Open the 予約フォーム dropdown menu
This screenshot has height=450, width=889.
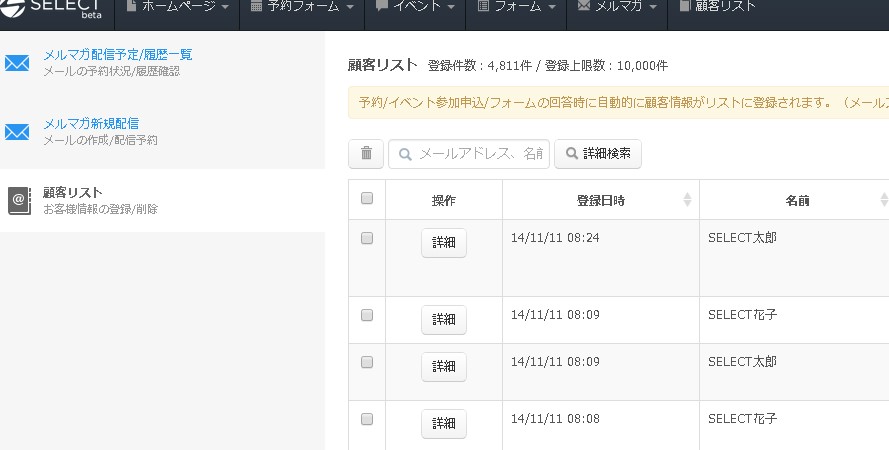(x=302, y=7)
